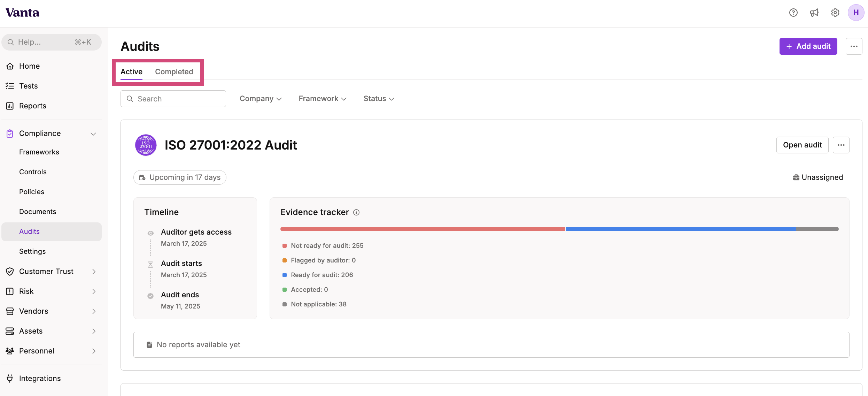The width and height of the screenshot is (868, 396).
Task: Open the Company filter dropdown
Action: coord(261,99)
